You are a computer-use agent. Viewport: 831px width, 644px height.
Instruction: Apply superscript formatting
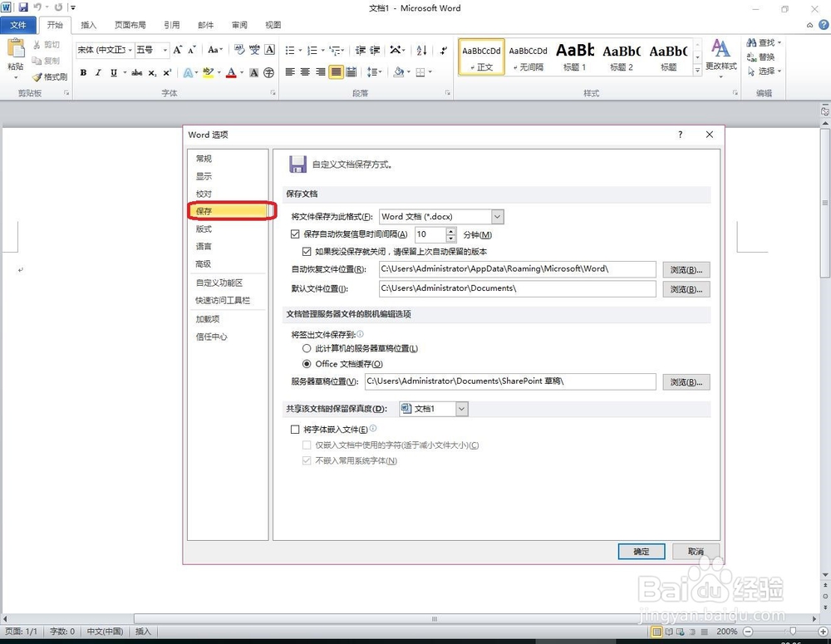167,72
